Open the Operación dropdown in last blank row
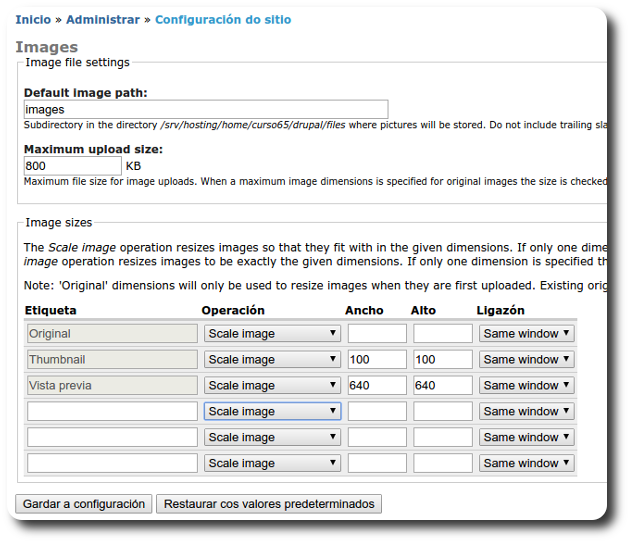The height and width of the screenshot is (543, 630). pos(272,463)
